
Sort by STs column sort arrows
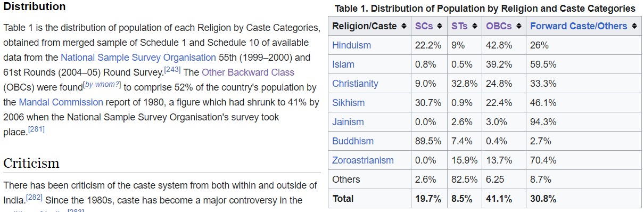coord(475,26)
